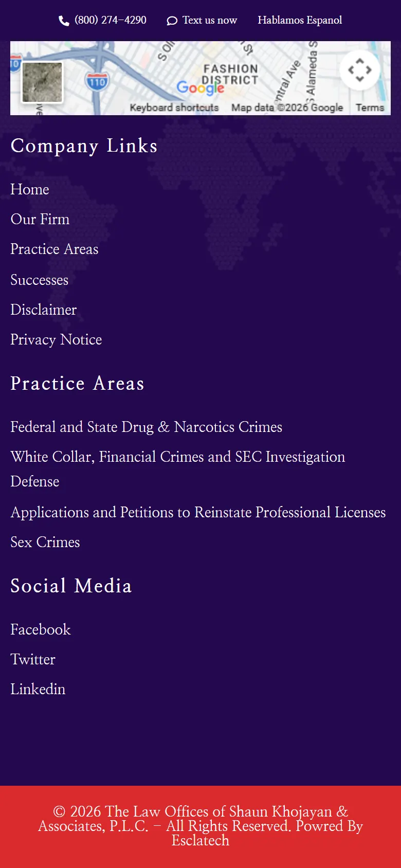
Task: Click the Company Links heading
Action: [84, 146]
